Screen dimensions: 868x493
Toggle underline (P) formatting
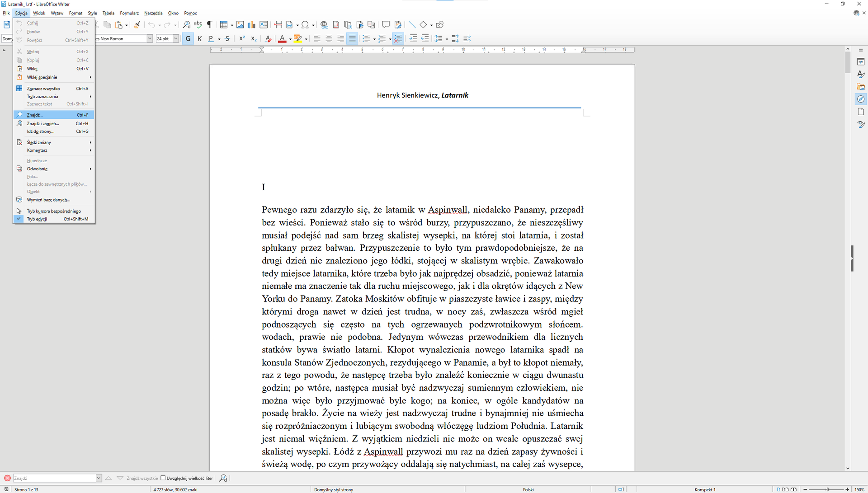point(211,39)
